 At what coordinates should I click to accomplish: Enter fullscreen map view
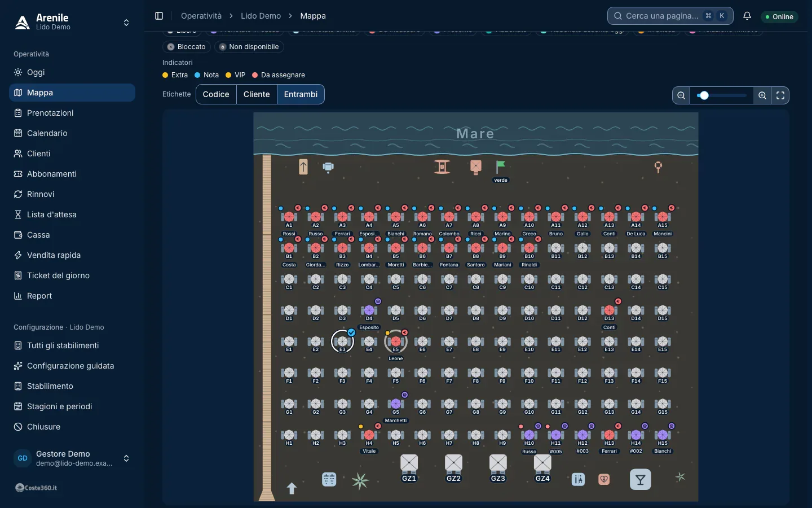[780, 95]
